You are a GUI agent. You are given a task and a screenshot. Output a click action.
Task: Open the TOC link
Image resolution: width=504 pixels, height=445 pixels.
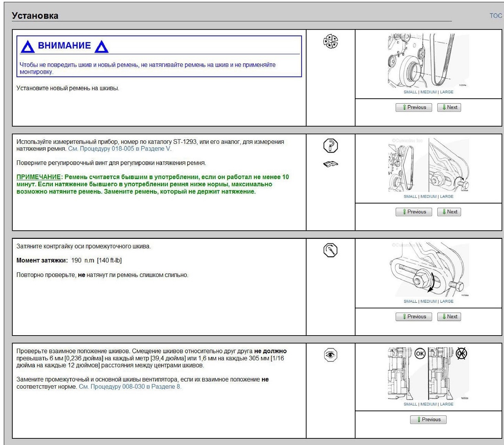pyautogui.click(x=495, y=15)
